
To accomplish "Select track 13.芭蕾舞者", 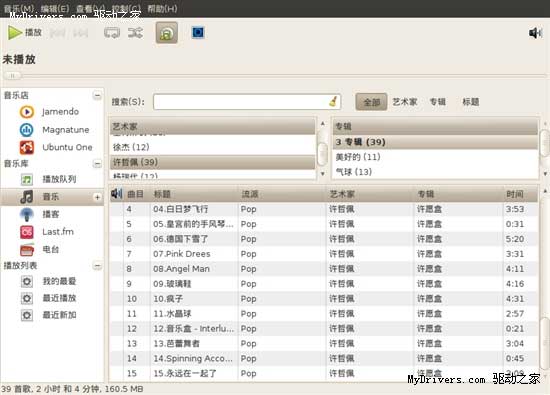I will pyautogui.click(x=324, y=343).
